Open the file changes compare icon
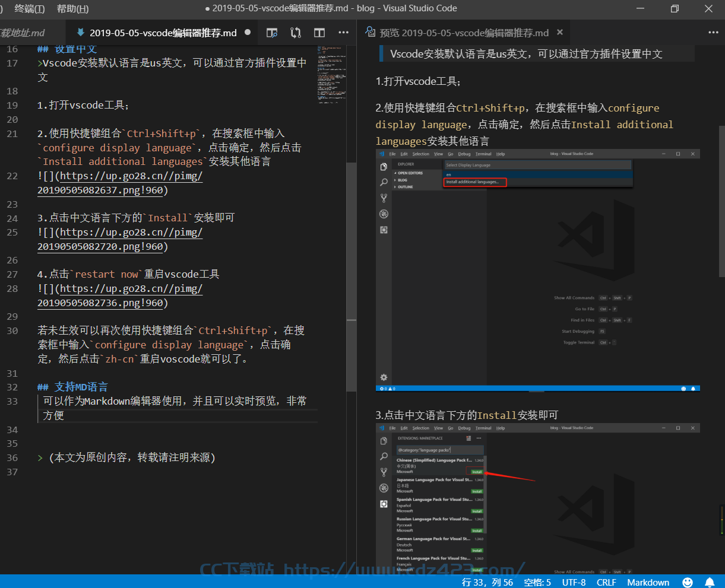The width and height of the screenshot is (725, 588). [296, 33]
